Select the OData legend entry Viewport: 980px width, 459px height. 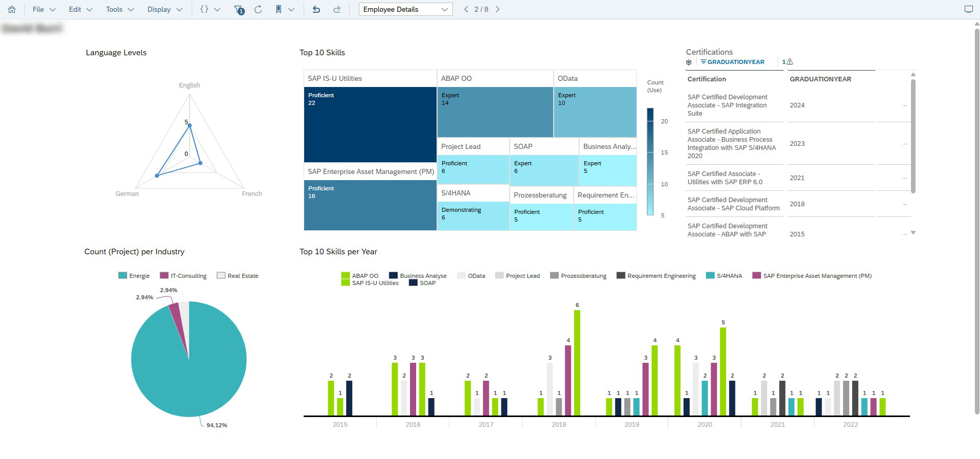[471, 275]
